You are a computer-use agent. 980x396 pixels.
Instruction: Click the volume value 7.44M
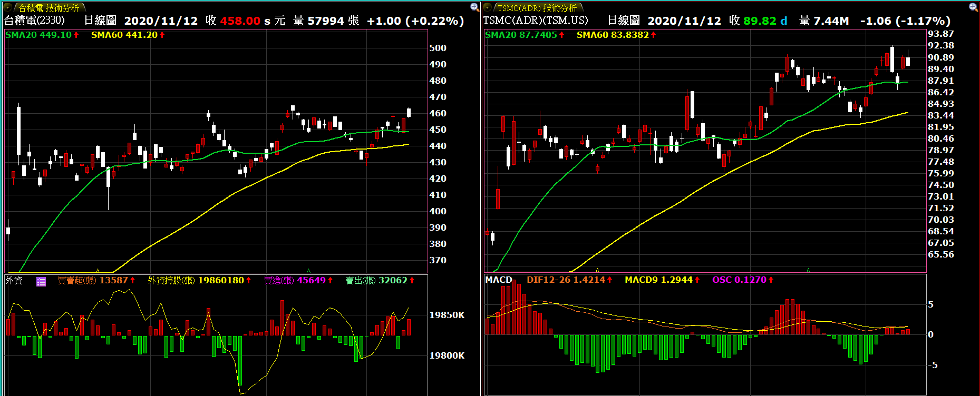831,21
